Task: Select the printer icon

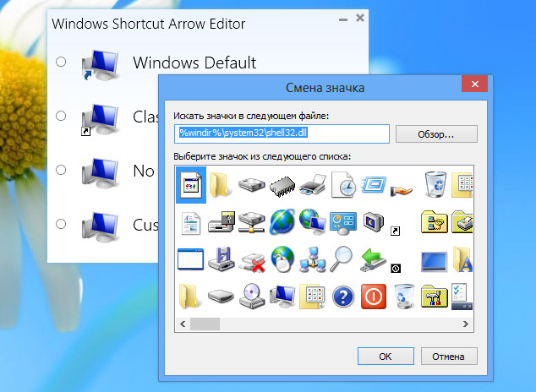Action: coord(313,185)
